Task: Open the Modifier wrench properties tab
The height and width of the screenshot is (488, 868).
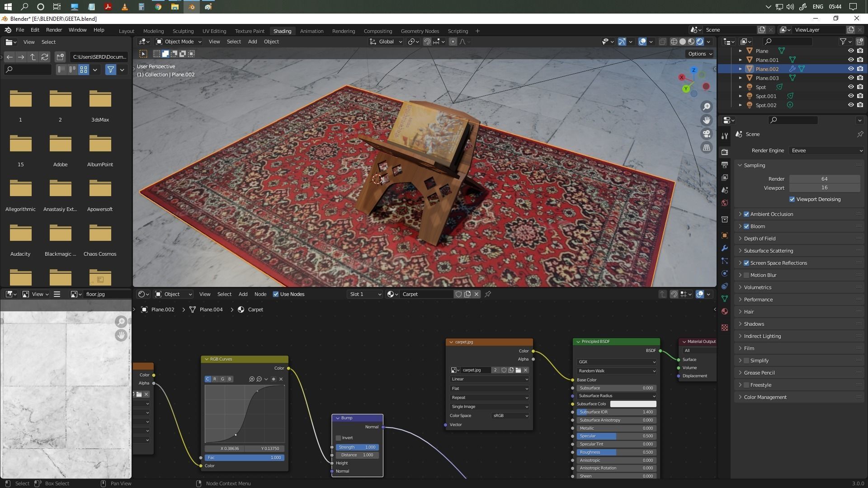Action: [x=725, y=248]
